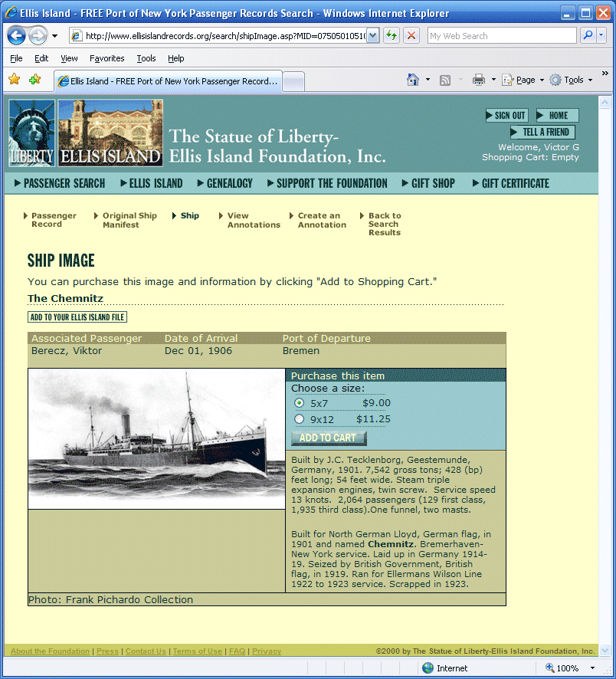The height and width of the screenshot is (679, 616).
Task: Open Support the Foundation navigation item
Action: click(x=327, y=184)
